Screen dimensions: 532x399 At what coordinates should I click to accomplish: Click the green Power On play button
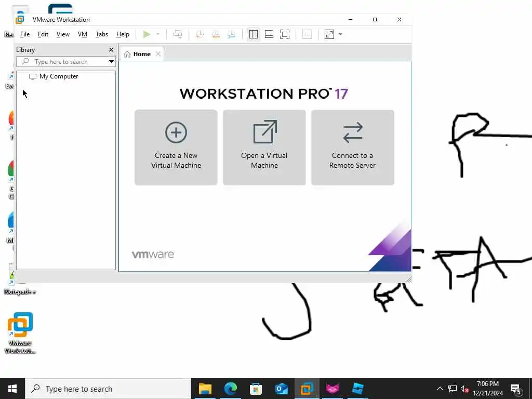click(x=147, y=34)
